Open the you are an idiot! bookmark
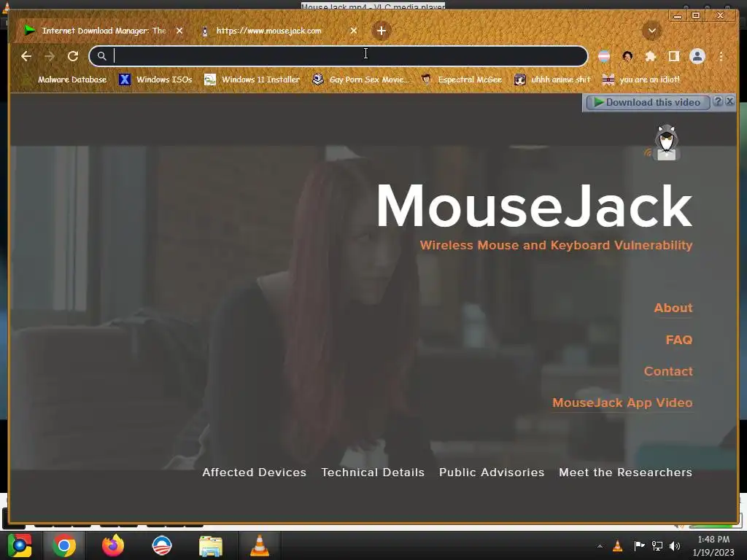 point(641,79)
